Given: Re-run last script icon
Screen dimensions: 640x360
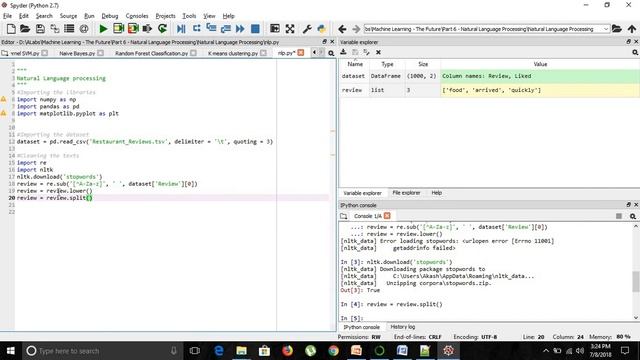Looking at the screenshot, I should (x=162, y=29).
